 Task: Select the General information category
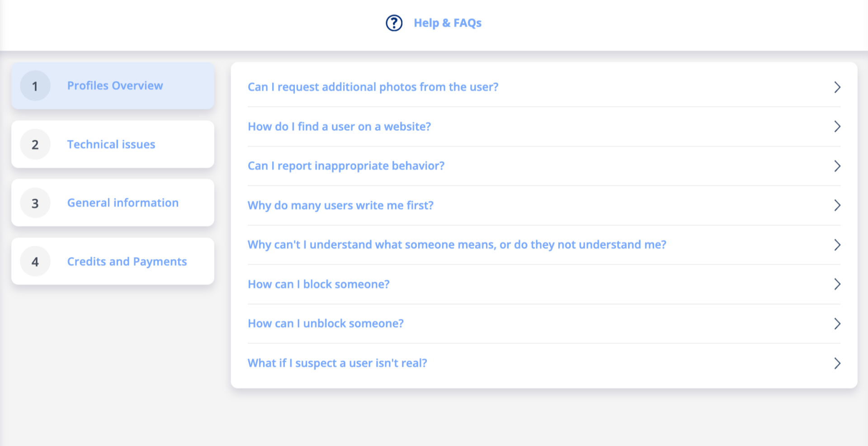123,203
